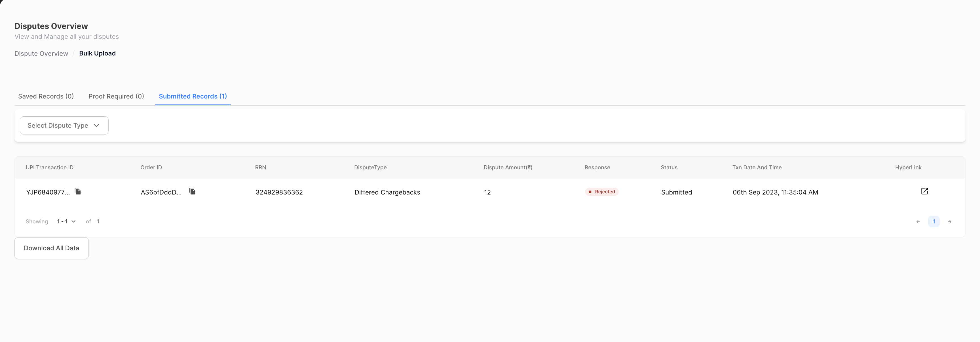
Task: Copy the Order ID value
Action: (193, 191)
